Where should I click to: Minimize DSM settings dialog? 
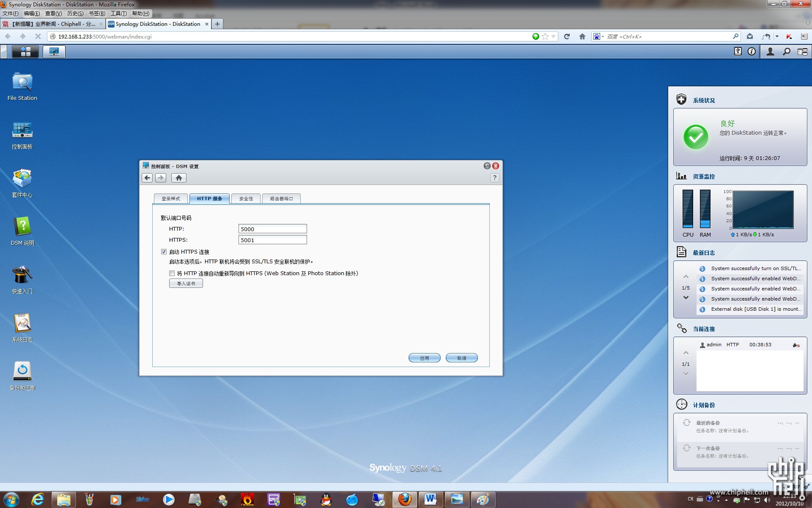[x=487, y=166]
